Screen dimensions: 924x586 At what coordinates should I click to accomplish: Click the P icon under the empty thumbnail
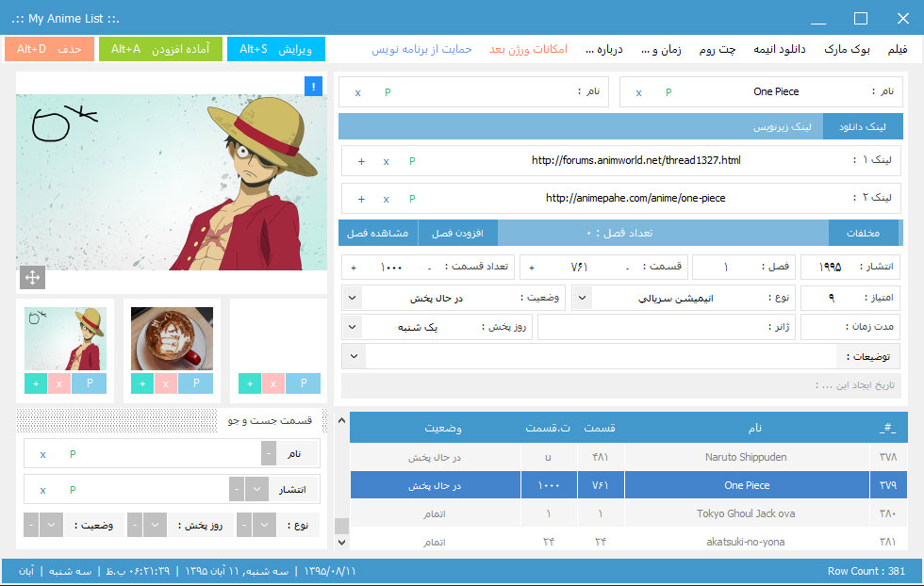pyautogui.click(x=303, y=383)
